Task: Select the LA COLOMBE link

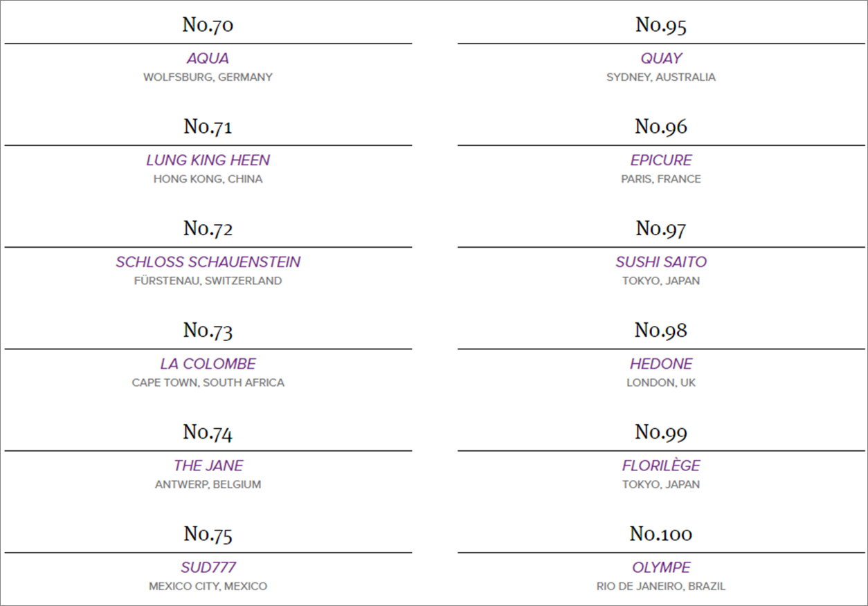Action: tap(208, 364)
